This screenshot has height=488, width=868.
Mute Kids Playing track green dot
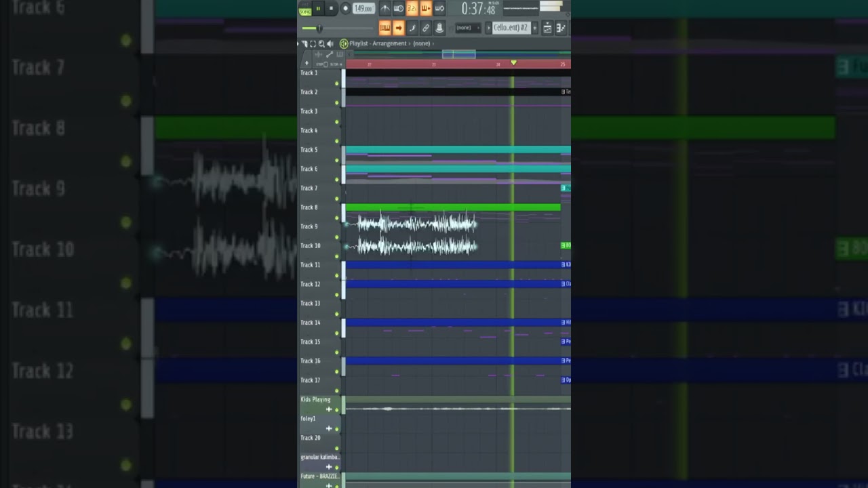337,409
